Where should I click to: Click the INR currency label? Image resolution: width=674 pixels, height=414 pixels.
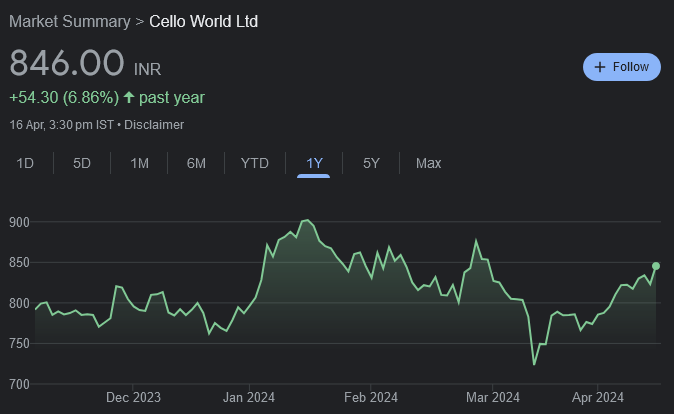[x=147, y=69]
